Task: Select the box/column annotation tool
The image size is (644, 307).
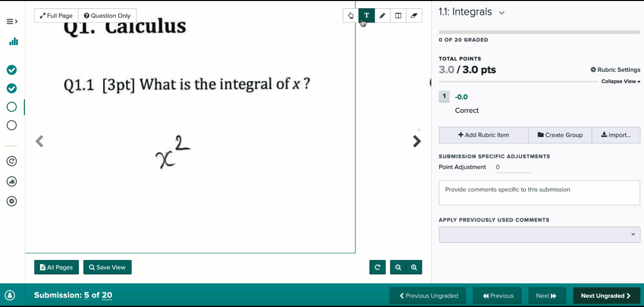Action: (398, 15)
